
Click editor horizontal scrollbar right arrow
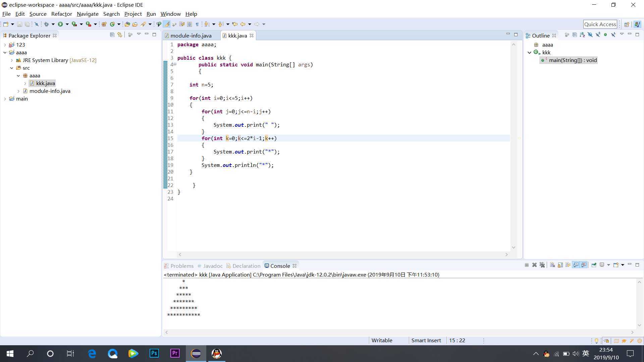click(x=506, y=255)
